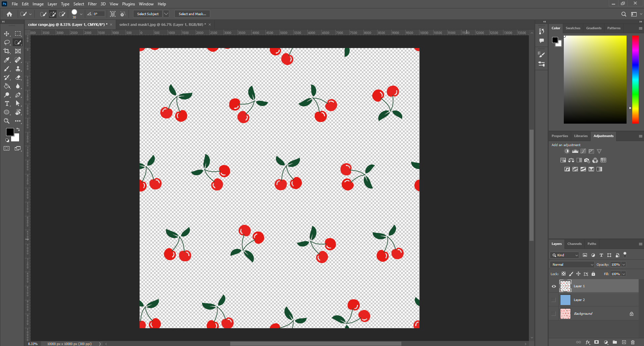The image size is (644, 346).
Task: Select the Pen tool
Action: [x=18, y=95]
